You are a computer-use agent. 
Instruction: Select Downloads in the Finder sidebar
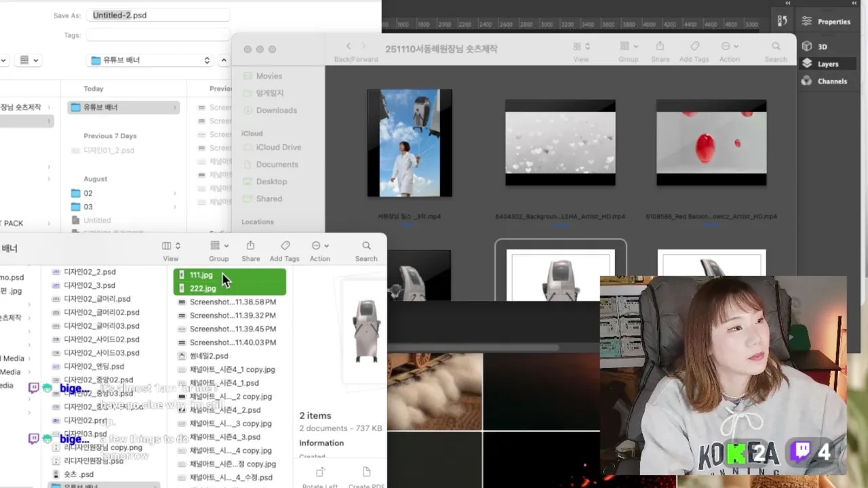coord(276,110)
